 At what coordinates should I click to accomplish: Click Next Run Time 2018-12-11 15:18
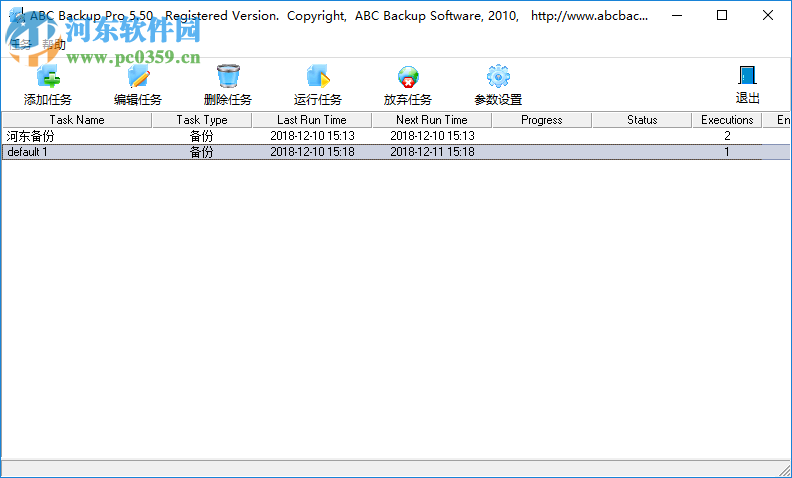point(432,152)
